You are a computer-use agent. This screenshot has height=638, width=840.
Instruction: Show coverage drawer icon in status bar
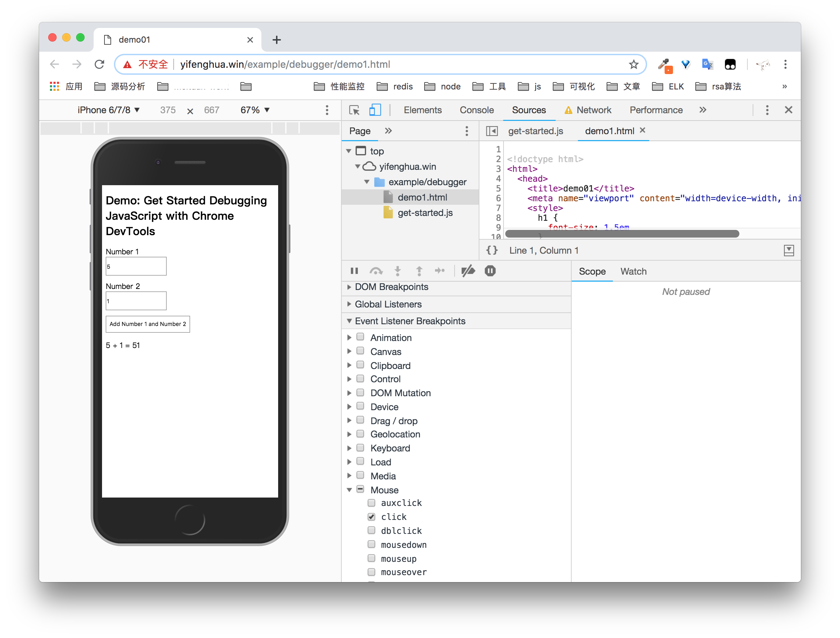pos(789,250)
